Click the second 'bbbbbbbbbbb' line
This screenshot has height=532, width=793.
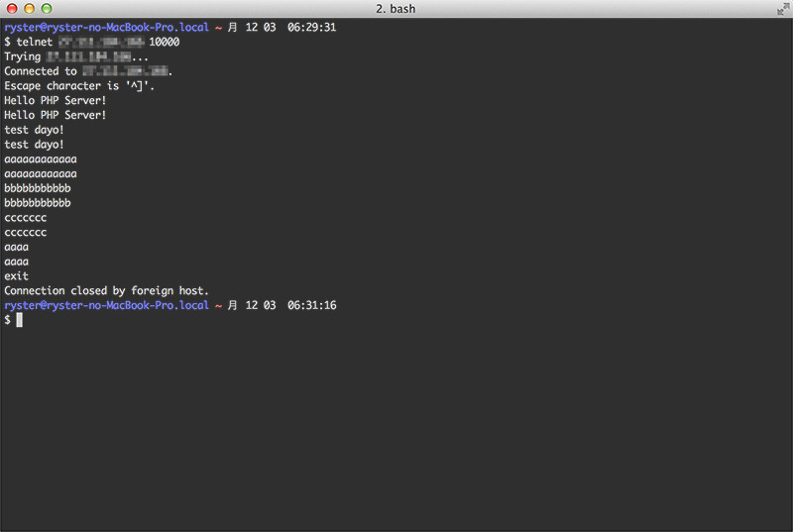38,202
